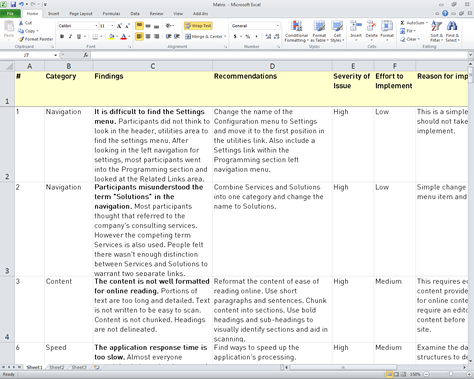Switch to the Insert ribbon tab
Image resolution: width=474 pixels, height=379 pixels.
pyautogui.click(x=53, y=14)
